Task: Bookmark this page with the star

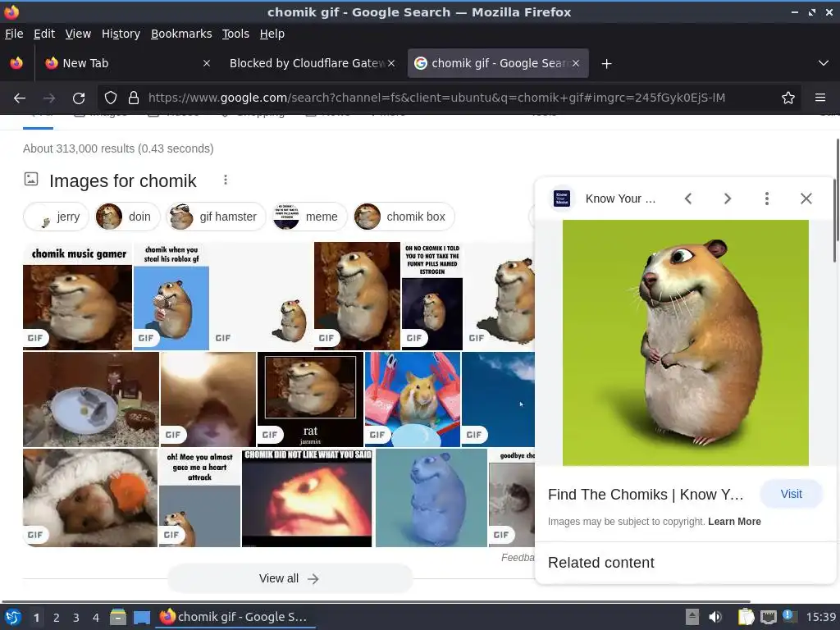Action: (787, 98)
